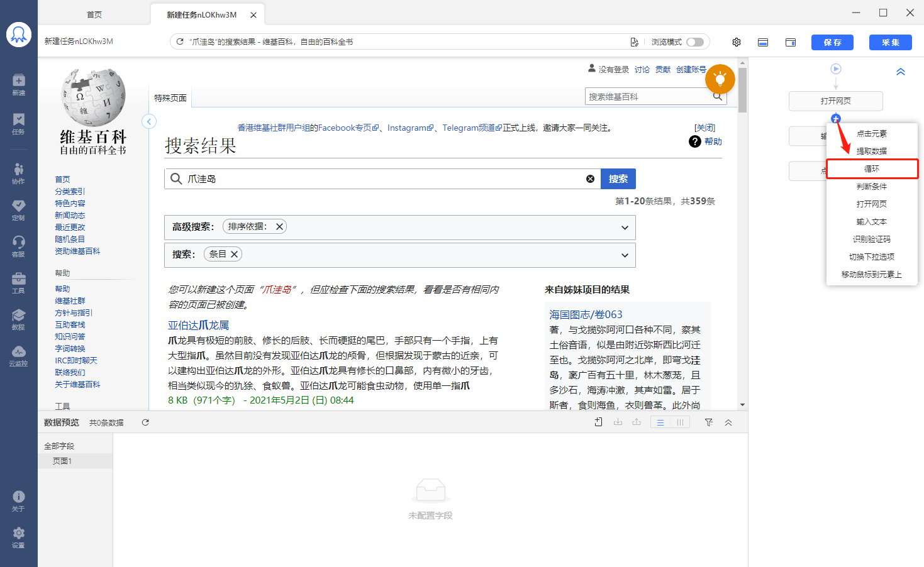
Task: Click the export data upload icon
Action: click(637, 422)
